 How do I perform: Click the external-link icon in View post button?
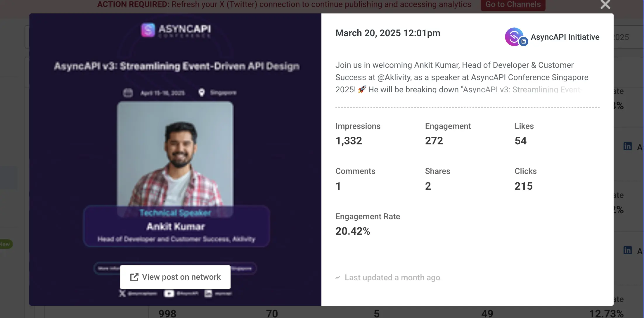coord(134,277)
